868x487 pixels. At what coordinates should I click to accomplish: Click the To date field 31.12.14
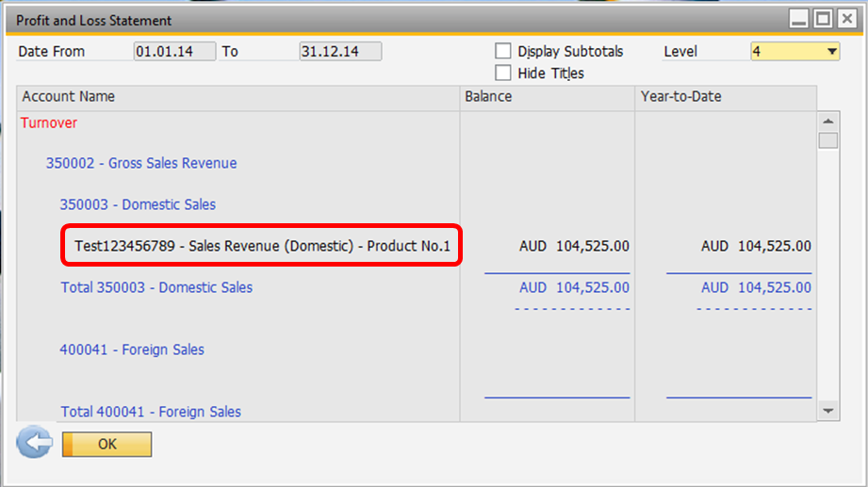click(x=340, y=52)
